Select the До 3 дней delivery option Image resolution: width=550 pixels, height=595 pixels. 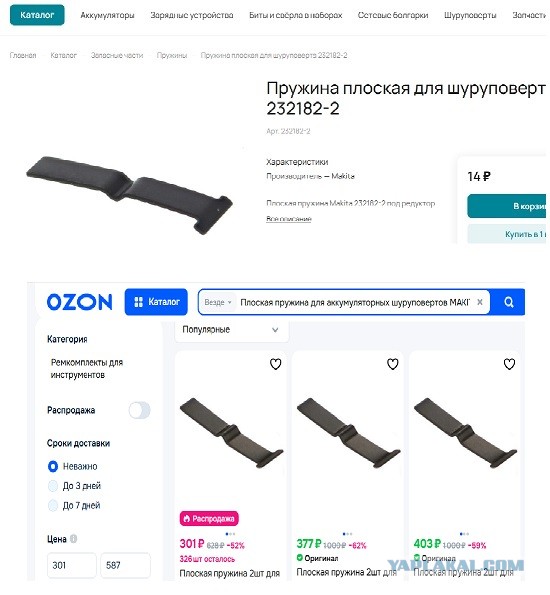[53, 486]
